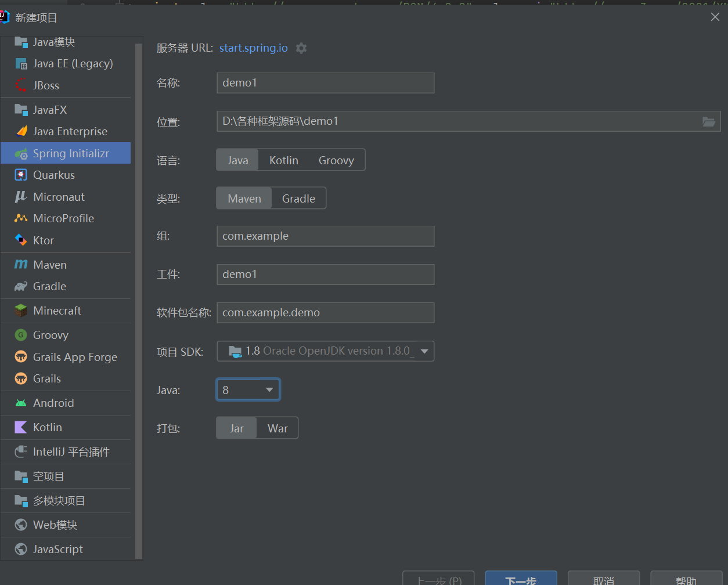Select Spring Initializr text in list
Image resolution: width=728 pixels, height=585 pixels.
pos(71,154)
